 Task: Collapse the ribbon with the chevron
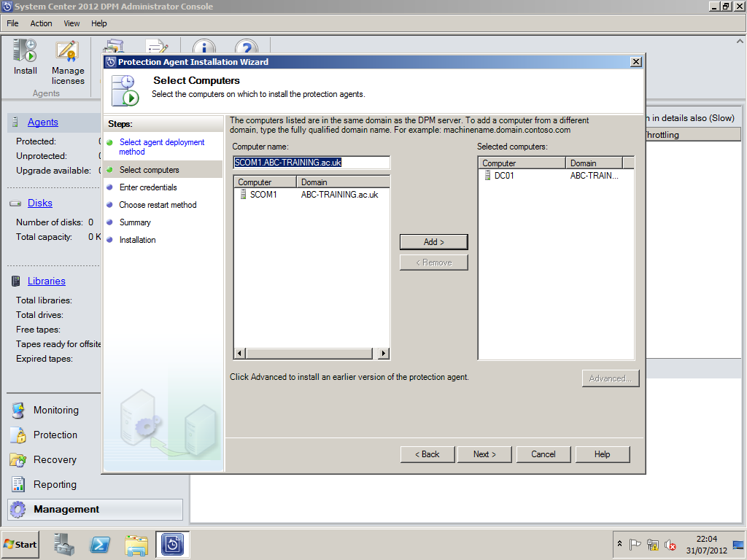740,42
